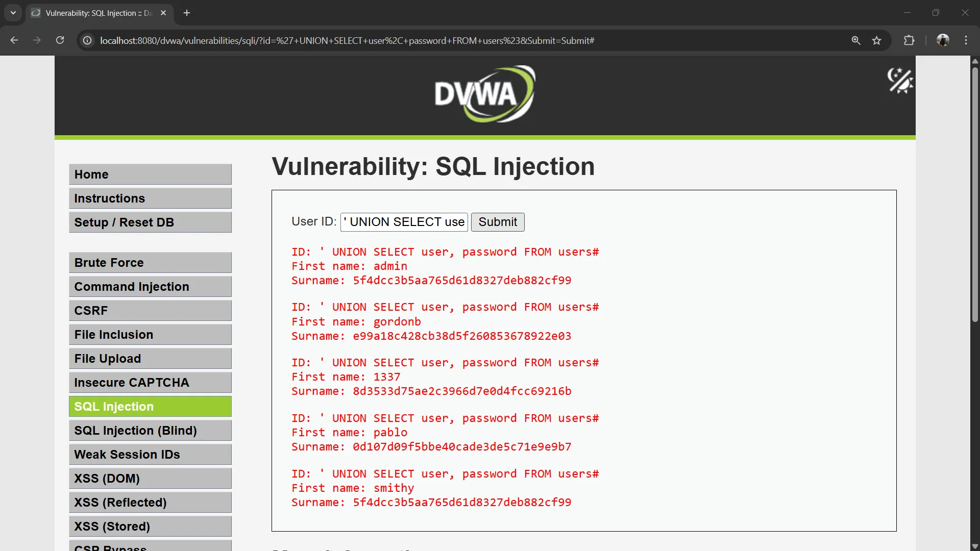Open the three-dot browser menu

966,40
